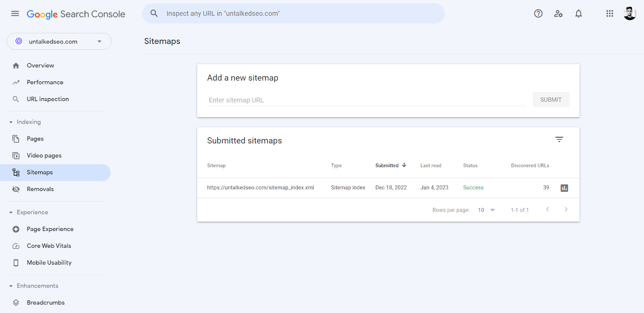Collapse the Indexing section

pos(11,122)
